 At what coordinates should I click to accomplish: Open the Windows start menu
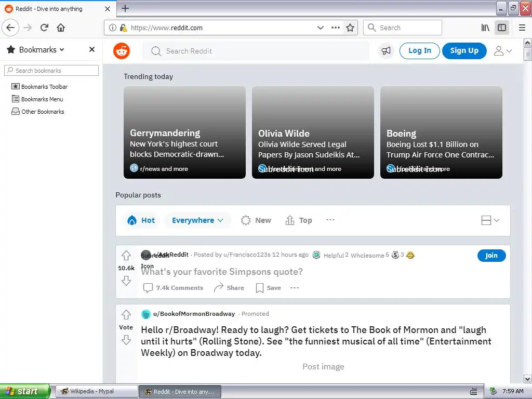(x=25, y=391)
